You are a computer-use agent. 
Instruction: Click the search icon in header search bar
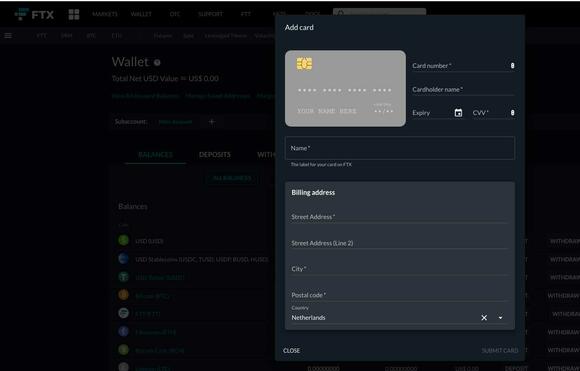click(x=341, y=13)
